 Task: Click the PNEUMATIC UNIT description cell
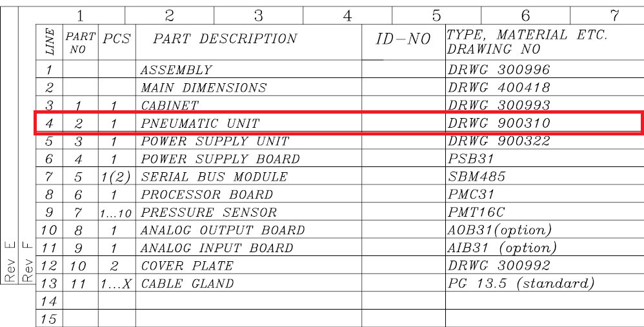point(200,123)
